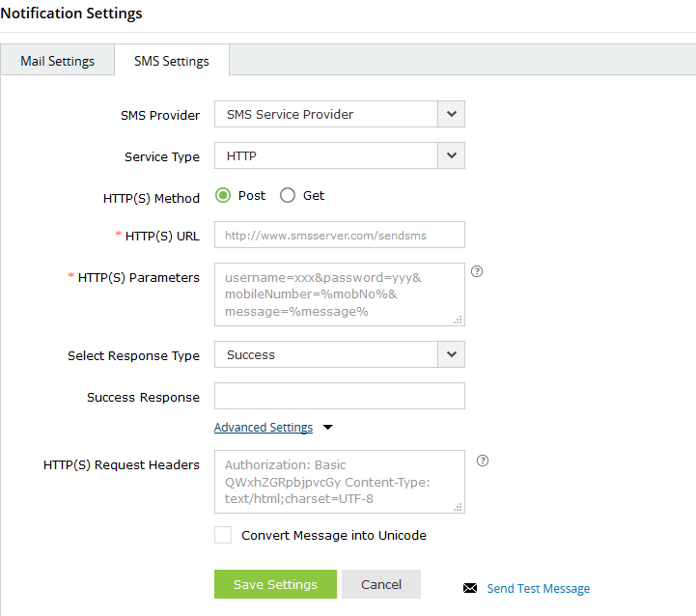696x616 pixels.
Task: Focus the HTTP(S) URL input field
Action: pyautogui.click(x=340, y=235)
